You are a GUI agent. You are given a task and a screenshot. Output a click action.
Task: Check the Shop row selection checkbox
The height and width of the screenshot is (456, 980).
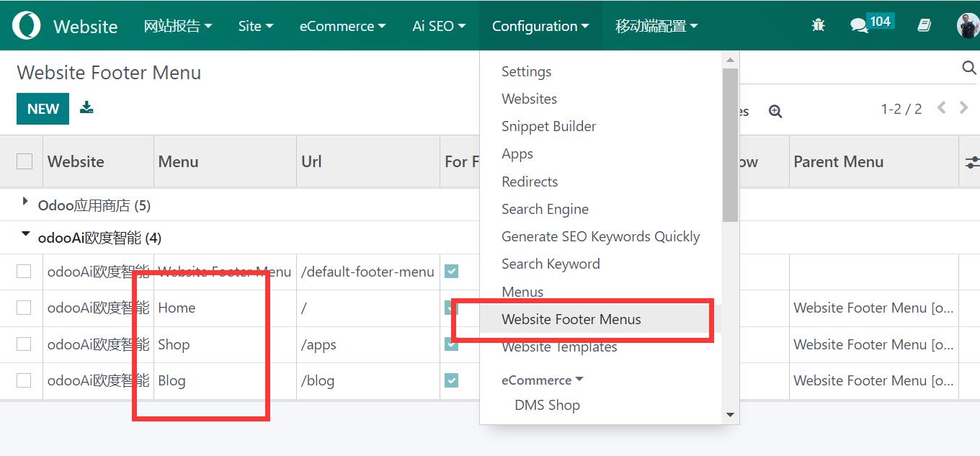[x=24, y=344]
